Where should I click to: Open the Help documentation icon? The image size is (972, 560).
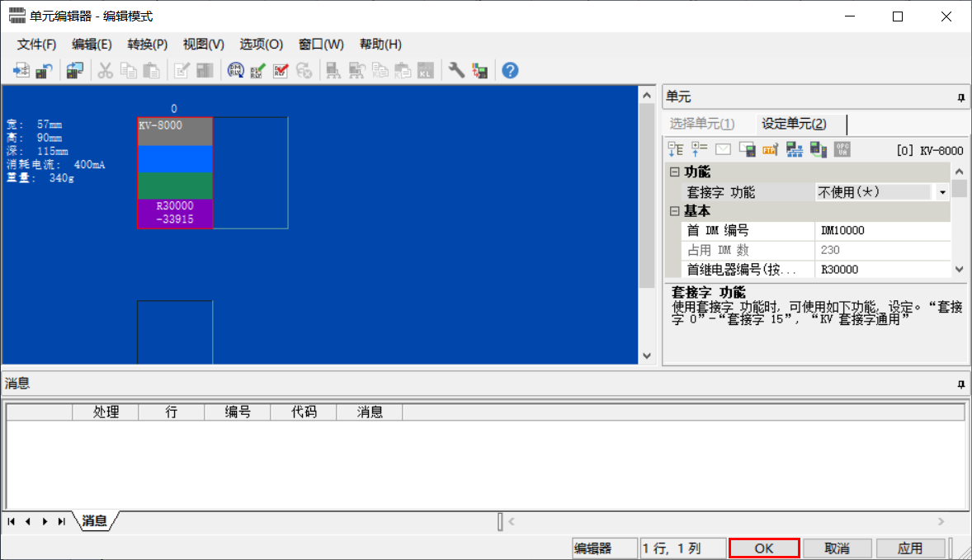click(x=510, y=70)
